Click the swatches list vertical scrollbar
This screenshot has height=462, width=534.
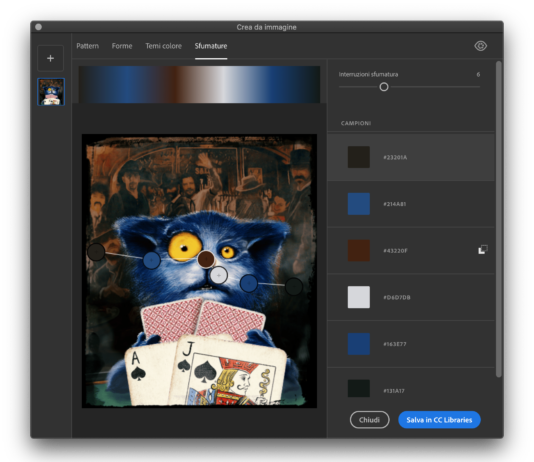click(x=499, y=219)
